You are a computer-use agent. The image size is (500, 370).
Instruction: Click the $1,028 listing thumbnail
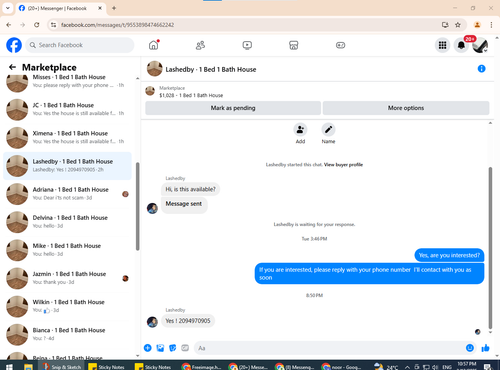pos(150,91)
